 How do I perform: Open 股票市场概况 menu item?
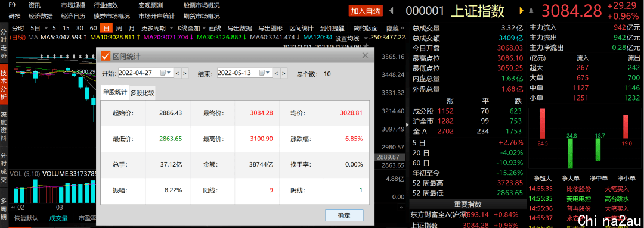tap(202, 5)
